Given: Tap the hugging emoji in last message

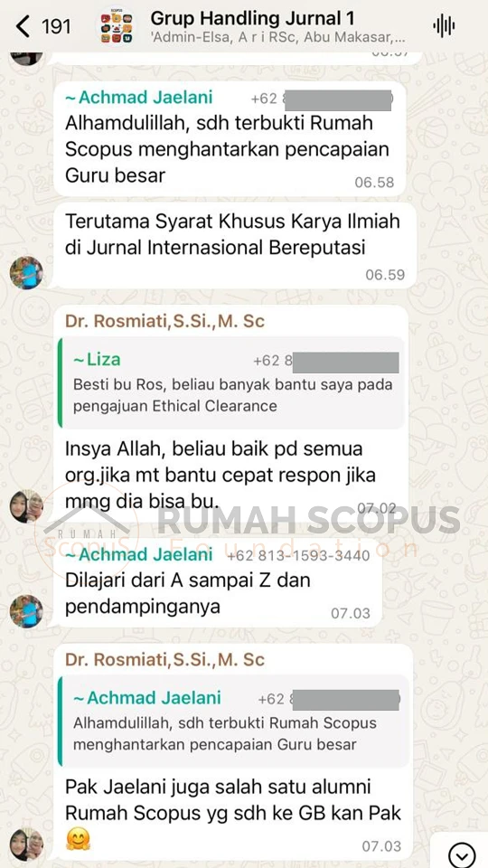Looking at the screenshot, I should [x=78, y=840].
